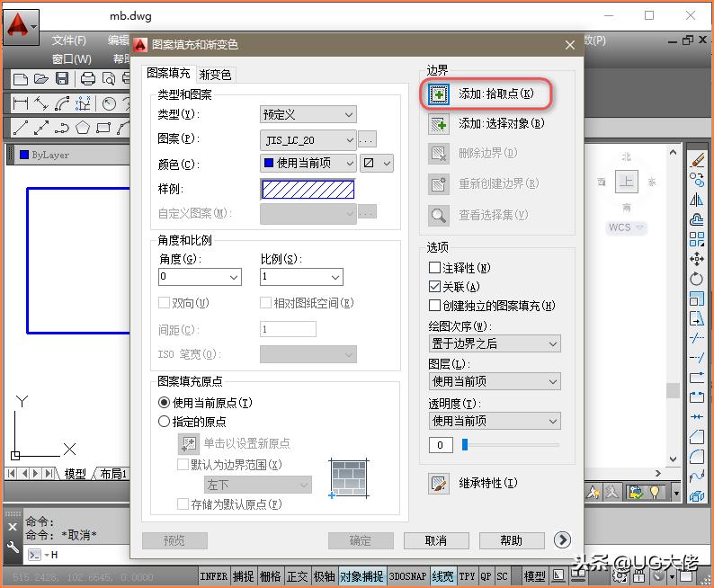
Task: Click the Add: Select objects icon
Action: pos(439,124)
